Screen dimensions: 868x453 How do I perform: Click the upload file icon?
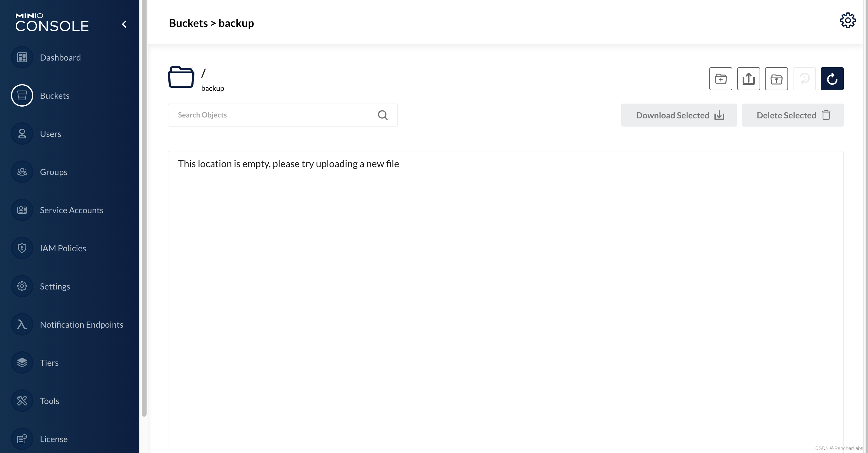[x=748, y=79]
